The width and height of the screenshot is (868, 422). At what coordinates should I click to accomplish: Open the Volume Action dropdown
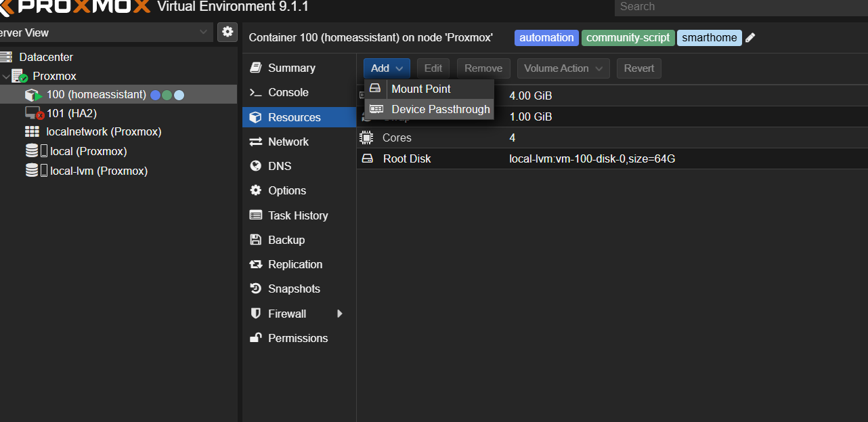pos(563,68)
